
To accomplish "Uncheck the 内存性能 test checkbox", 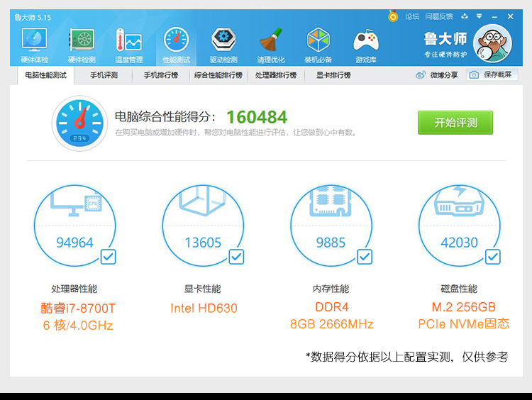I will [x=365, y=257].
